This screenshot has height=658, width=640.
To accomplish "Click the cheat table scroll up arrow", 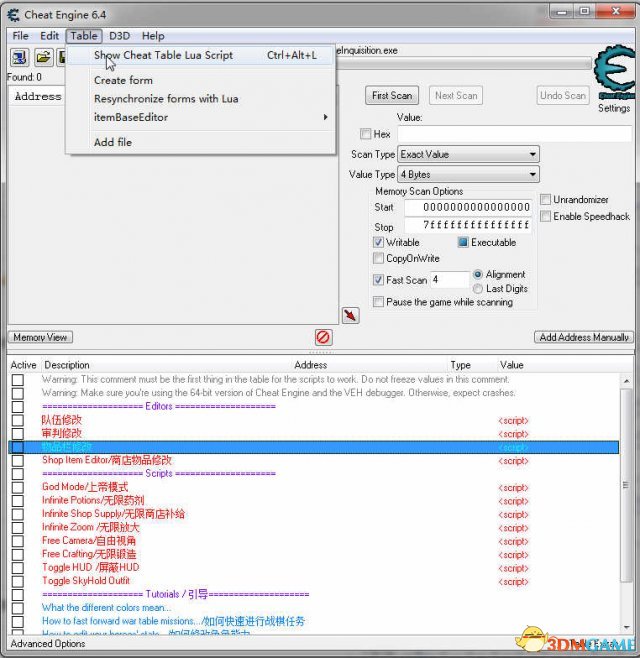I will pyautogui.click(x=626, y=381).
